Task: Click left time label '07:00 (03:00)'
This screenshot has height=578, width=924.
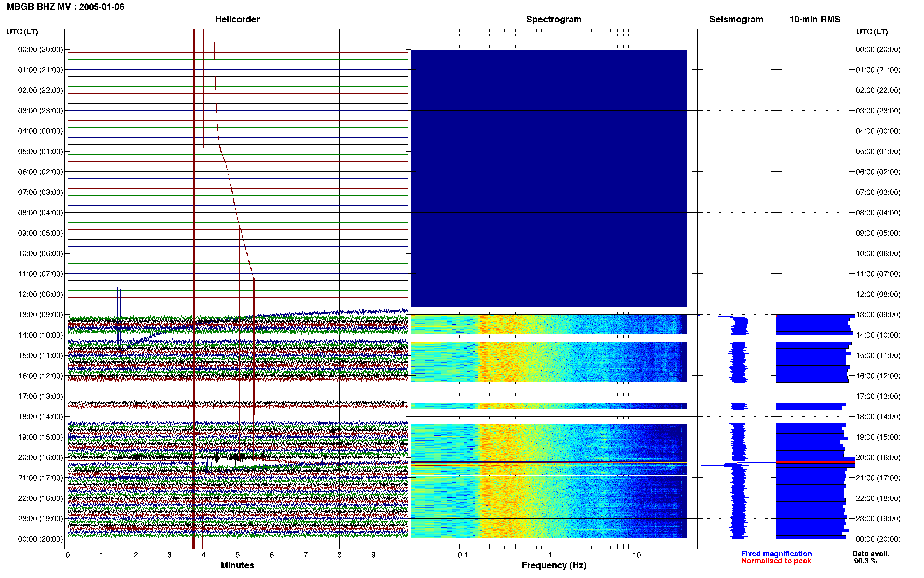Action: 40,192
